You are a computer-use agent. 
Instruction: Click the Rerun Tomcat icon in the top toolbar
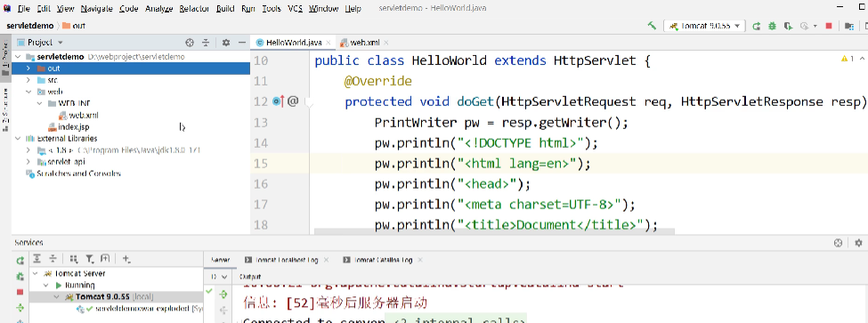pos(756,26)
